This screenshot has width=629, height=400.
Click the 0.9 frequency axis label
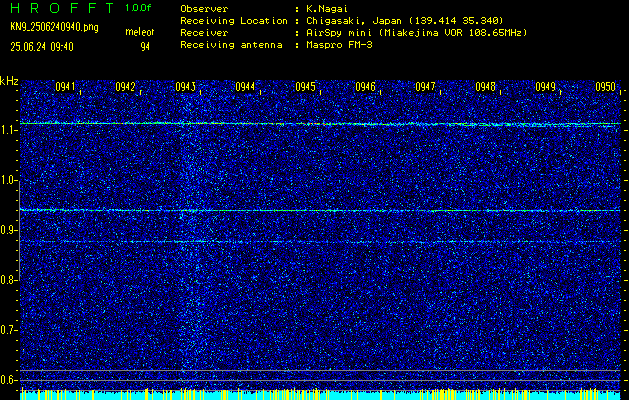(x=7, y=230)
